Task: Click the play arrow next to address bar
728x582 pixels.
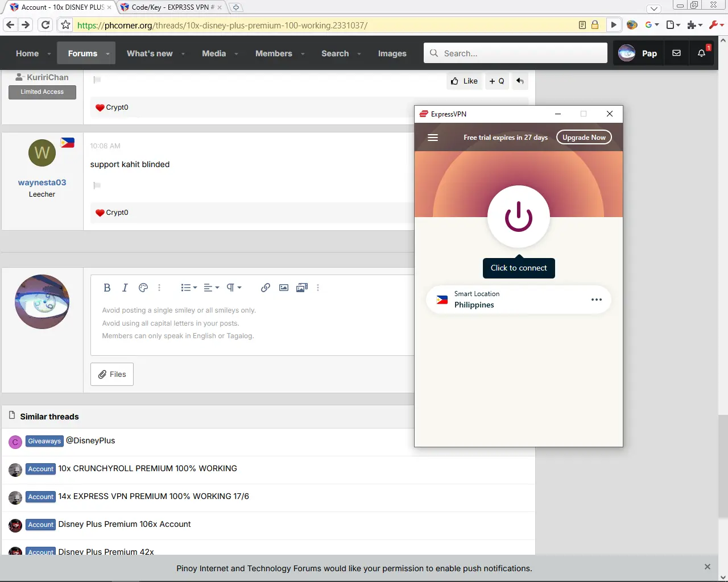Action: (x=613, y=25)
